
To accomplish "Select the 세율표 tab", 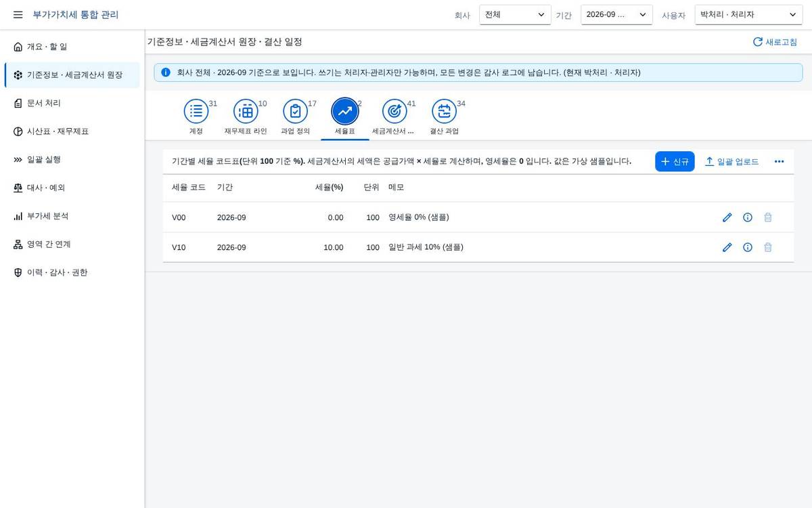I will click(344, 117).
